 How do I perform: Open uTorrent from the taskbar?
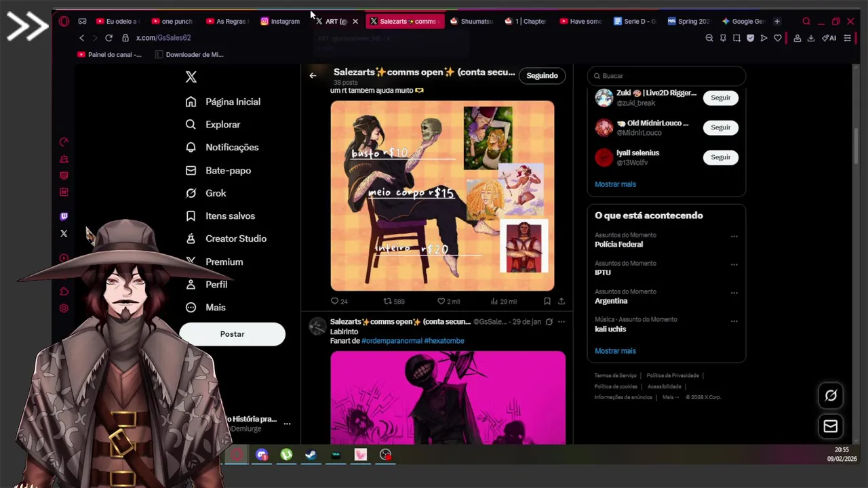tap(286, 455)
